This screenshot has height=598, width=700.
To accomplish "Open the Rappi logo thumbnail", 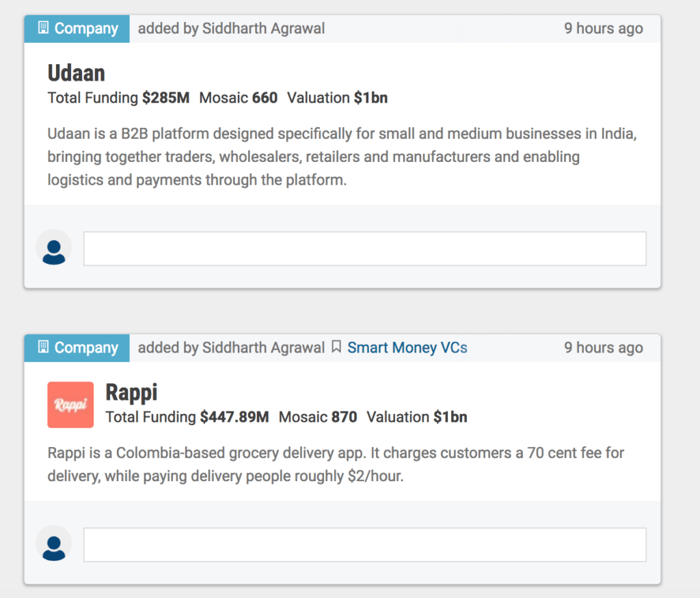I will (x=70, y=405).
